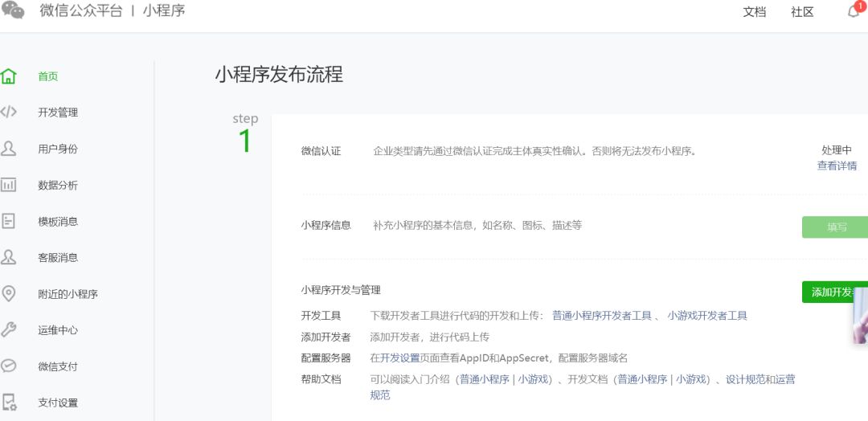Click the chart icon beside 数据分析
This screenshot has height=421, width=868.
click(8, 185)
